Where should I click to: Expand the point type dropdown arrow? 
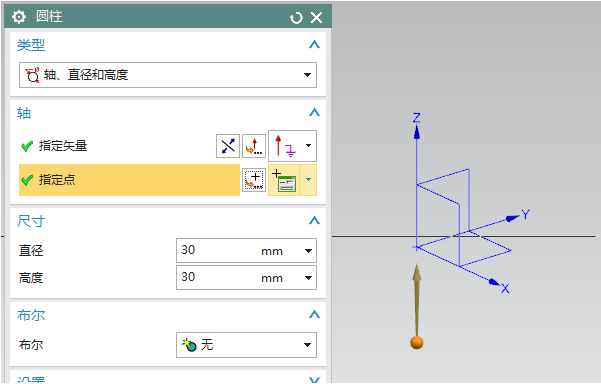308,180
